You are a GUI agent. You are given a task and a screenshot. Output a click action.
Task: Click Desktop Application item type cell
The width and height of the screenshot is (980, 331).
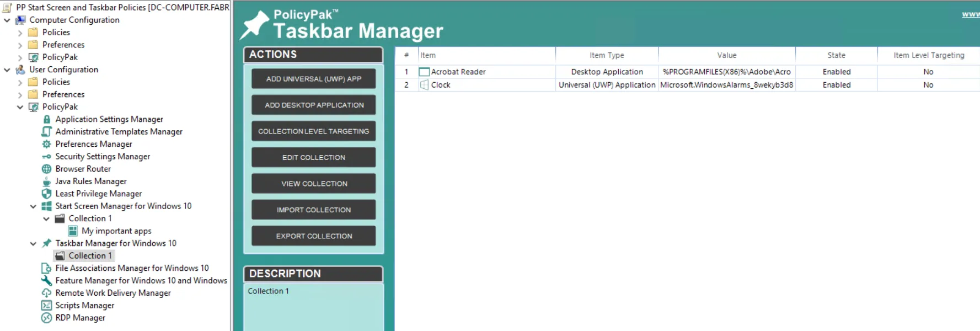[607, 72]
